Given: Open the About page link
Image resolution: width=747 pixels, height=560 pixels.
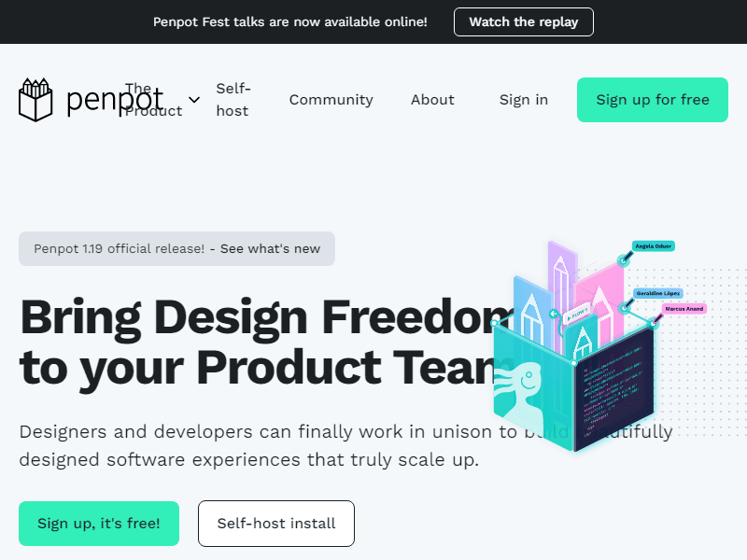Looking at the screenshot, I should coord(432,100).
